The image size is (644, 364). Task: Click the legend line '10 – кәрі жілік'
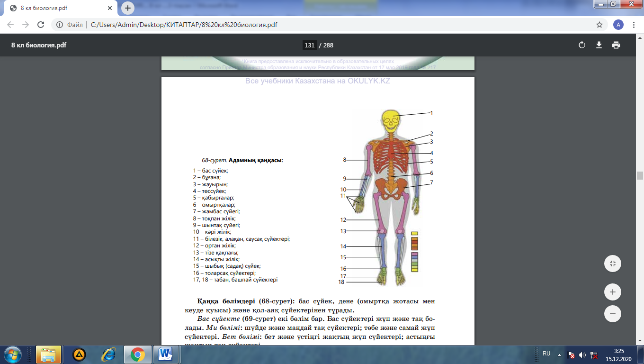[212, 232]
